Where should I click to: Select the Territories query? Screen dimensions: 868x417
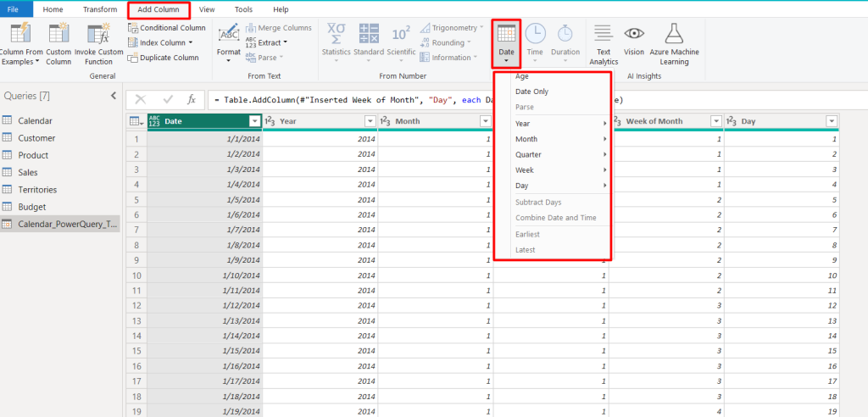[x=60, y=189]
